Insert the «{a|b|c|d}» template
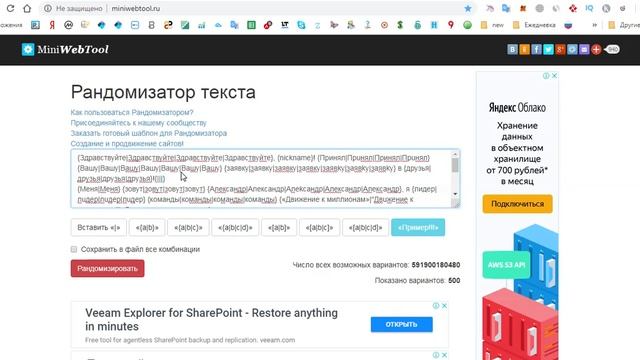The height and width of the screenshot is (360, 640). 235,227
